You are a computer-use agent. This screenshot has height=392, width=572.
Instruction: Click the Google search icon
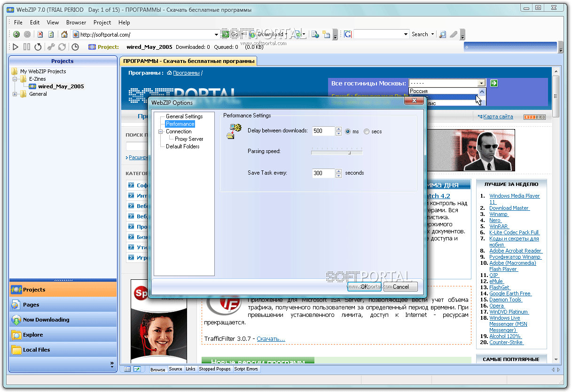point(348,34)
